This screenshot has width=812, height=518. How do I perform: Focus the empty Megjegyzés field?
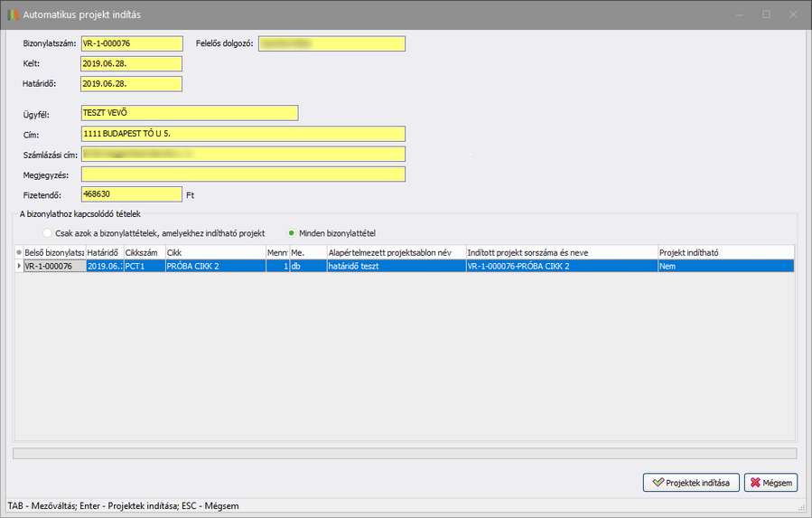tap(242, 174)
